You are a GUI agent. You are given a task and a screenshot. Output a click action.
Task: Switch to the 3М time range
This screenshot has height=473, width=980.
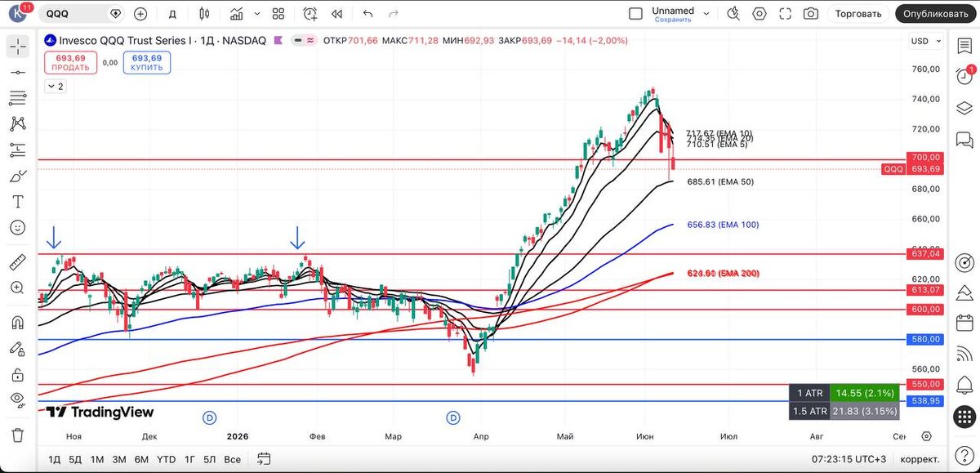(x=119, y=459)
